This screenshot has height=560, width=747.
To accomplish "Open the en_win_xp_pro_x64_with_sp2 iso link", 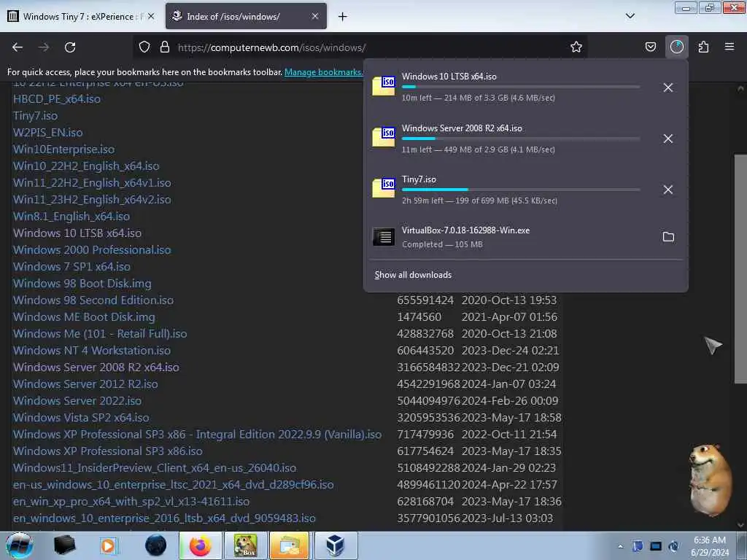I will (131, 502).
